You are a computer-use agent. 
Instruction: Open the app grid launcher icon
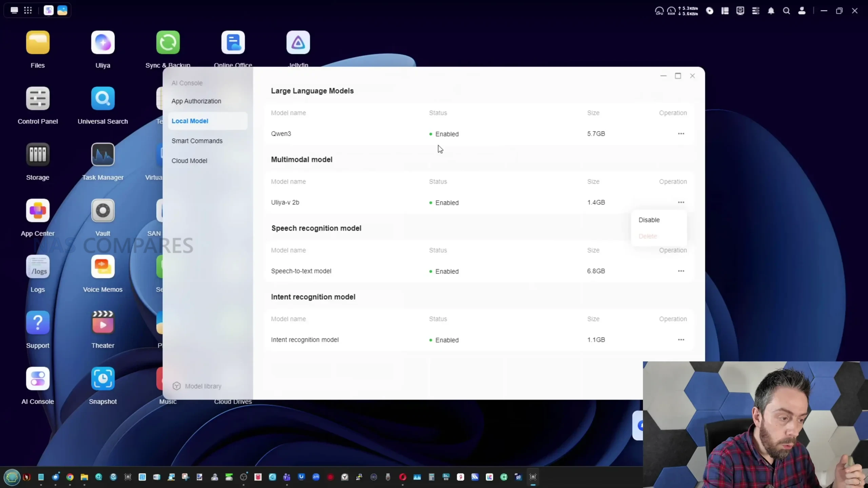(28, 11)
